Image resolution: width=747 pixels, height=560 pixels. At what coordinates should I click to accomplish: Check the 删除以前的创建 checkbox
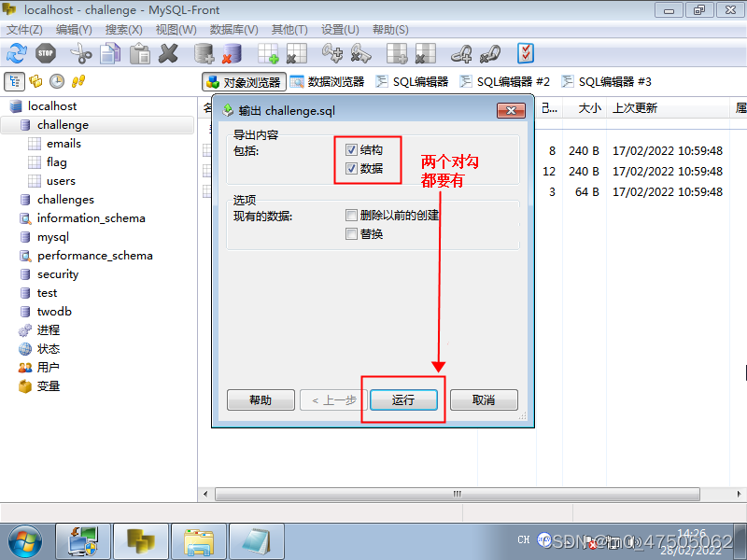351,216
